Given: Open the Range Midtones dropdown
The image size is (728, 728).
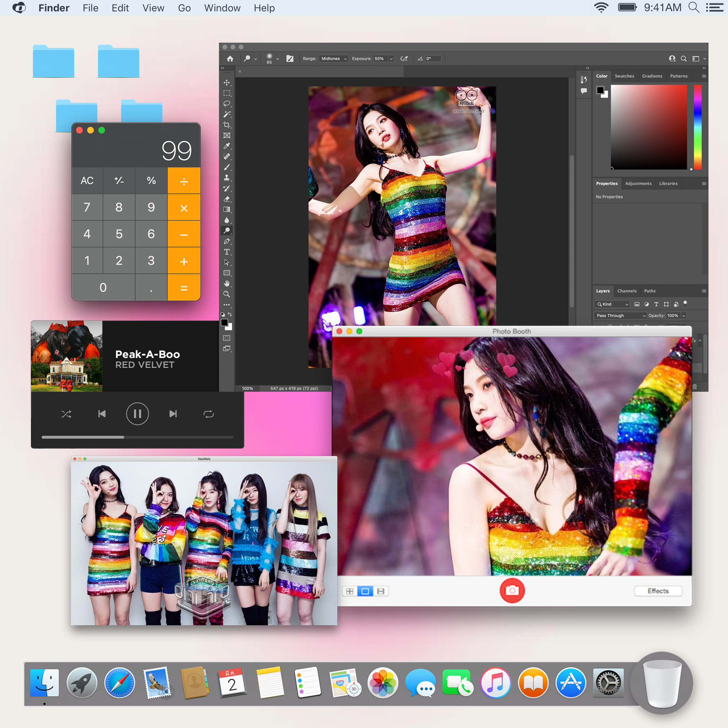Looking at the screenshot, I should tap(333, 58).
